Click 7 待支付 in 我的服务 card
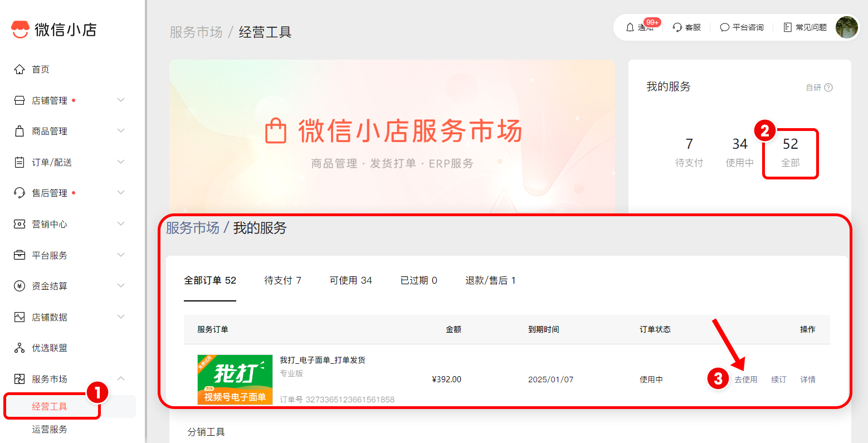 (x=689, y=153)
